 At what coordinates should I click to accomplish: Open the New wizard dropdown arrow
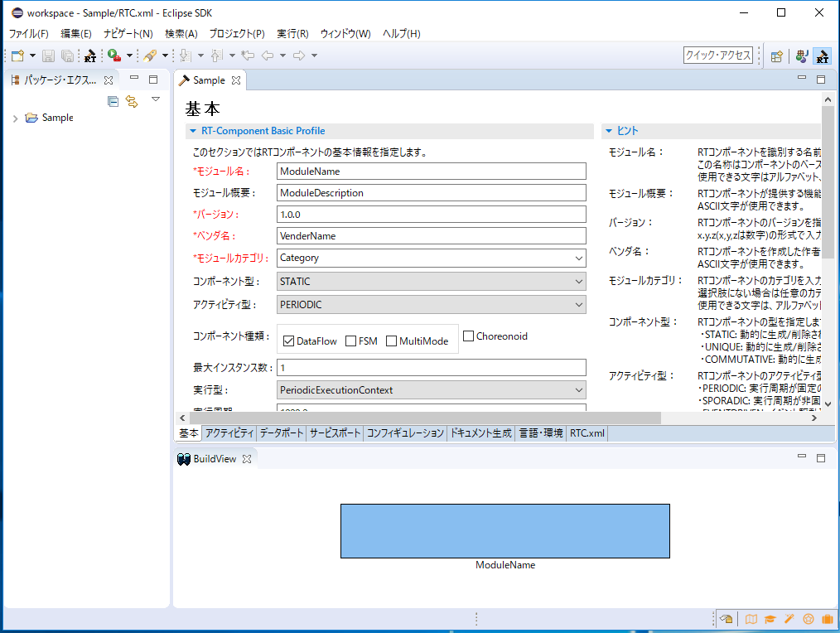pyautogui.click(x=32, y=56)
